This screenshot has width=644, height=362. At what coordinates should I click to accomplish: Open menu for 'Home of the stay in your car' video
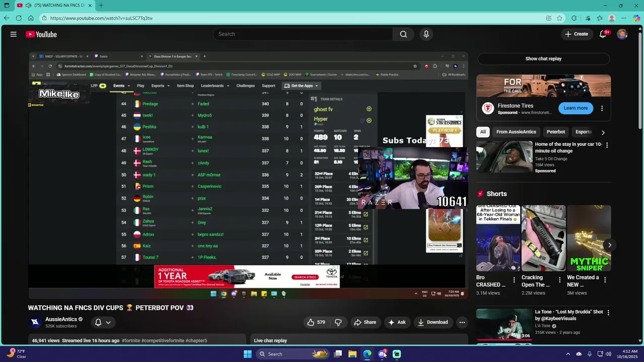tap(607, 145)
